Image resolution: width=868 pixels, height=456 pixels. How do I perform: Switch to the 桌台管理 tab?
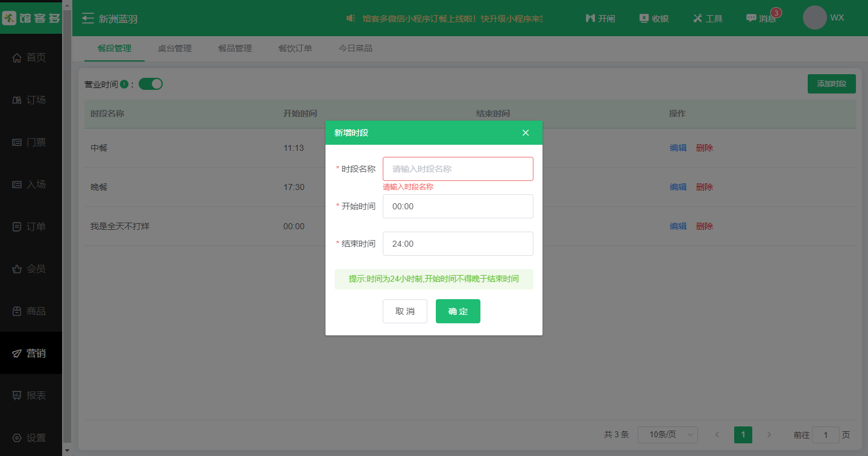[x=175, y=48]
